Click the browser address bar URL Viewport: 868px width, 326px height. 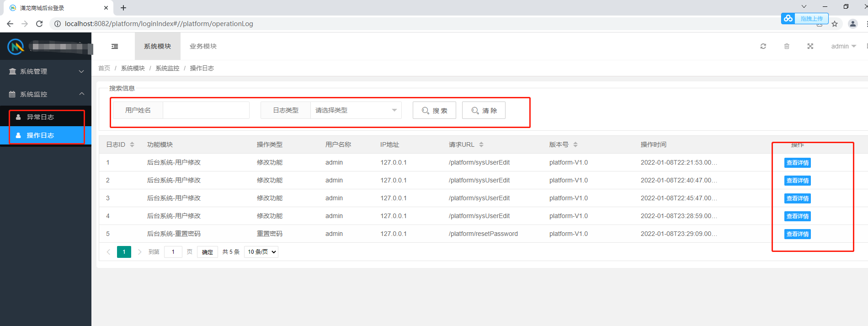click(159, 24)
